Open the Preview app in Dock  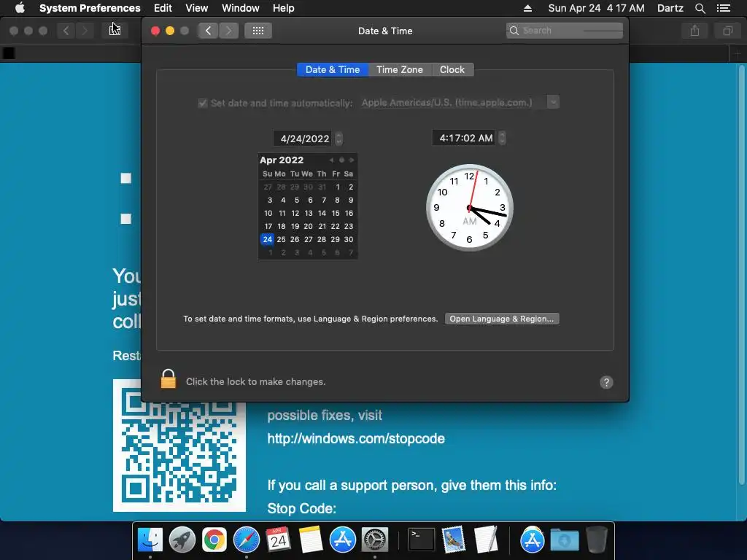coord(453,540)
